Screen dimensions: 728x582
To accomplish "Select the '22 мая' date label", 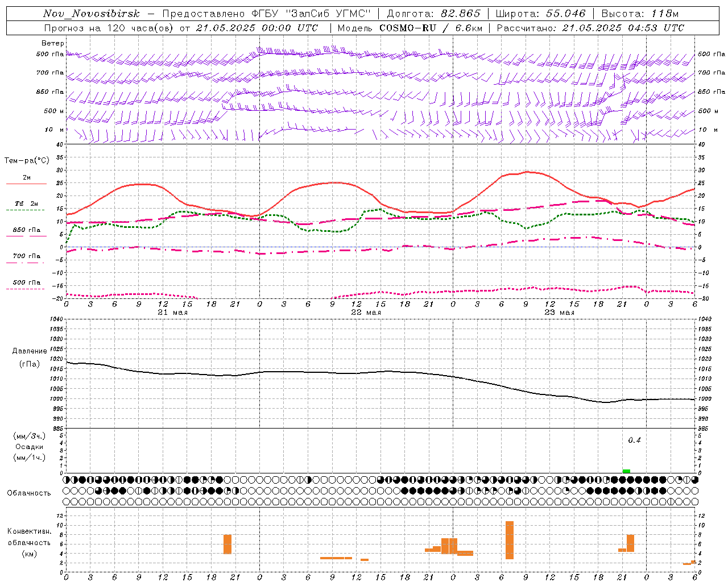I will pyautogui.click(x=366, y=313).
